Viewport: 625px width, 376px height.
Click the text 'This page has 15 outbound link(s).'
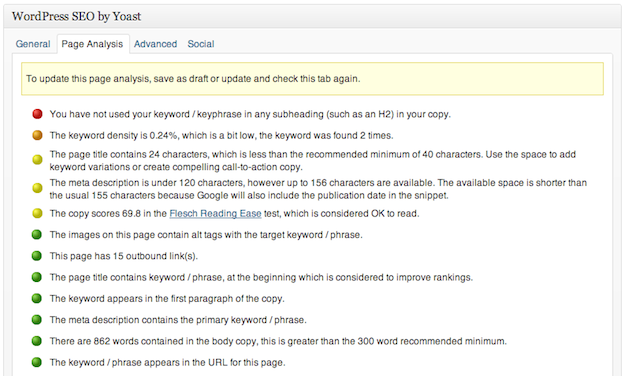click(124, 256)
